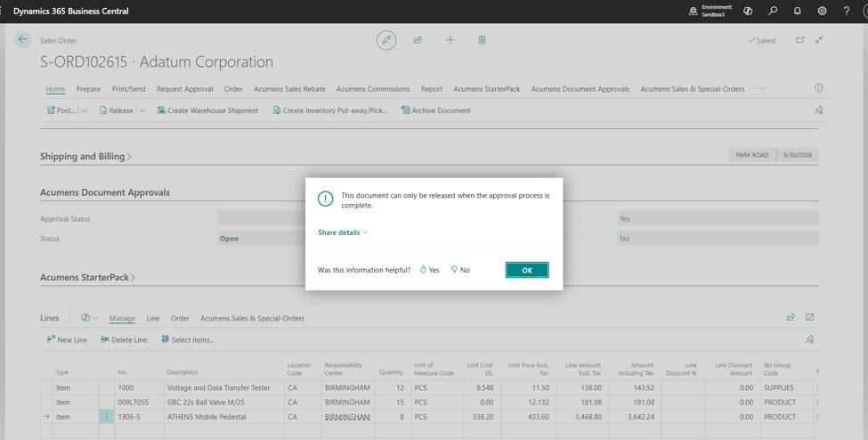The width and height of the screenshot is (868, 440).
Task: Open the share icon beside edit
Action: pyautogui.click(x=418, y=40)
